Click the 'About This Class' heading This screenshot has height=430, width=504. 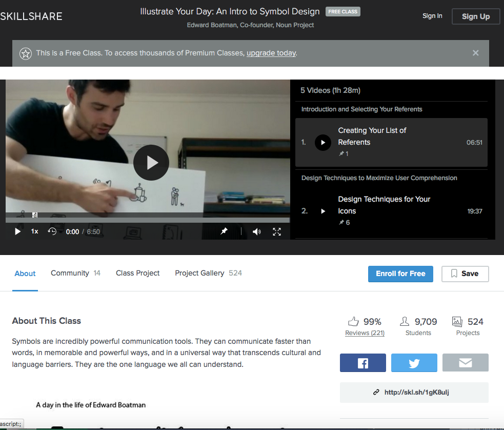[x=47, y=321]
